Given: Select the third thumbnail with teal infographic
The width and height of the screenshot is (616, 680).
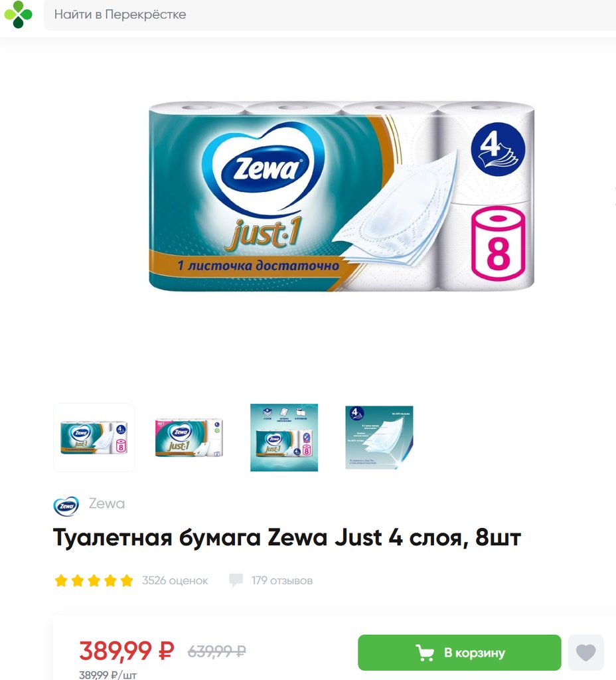Looking at the screenshot, I should click(x=284, y=438).
